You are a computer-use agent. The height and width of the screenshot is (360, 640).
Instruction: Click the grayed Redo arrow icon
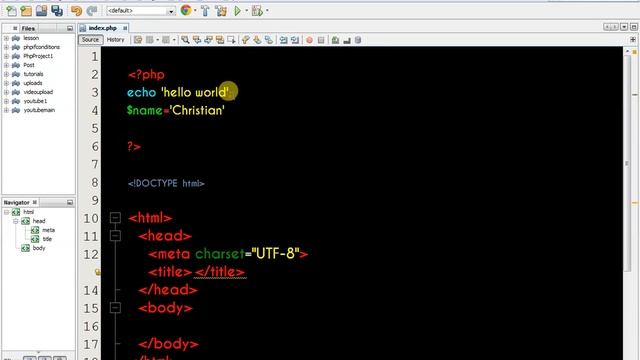click(92, 11)
